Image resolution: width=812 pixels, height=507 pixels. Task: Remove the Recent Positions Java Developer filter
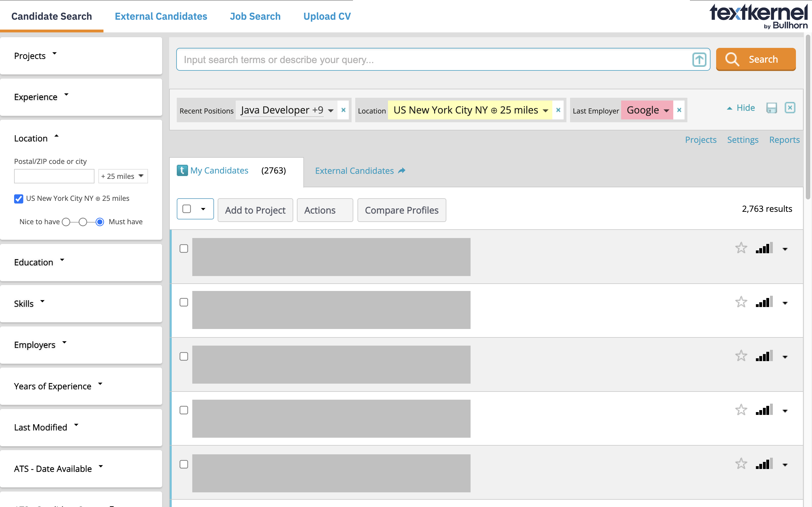pos(343,110)
